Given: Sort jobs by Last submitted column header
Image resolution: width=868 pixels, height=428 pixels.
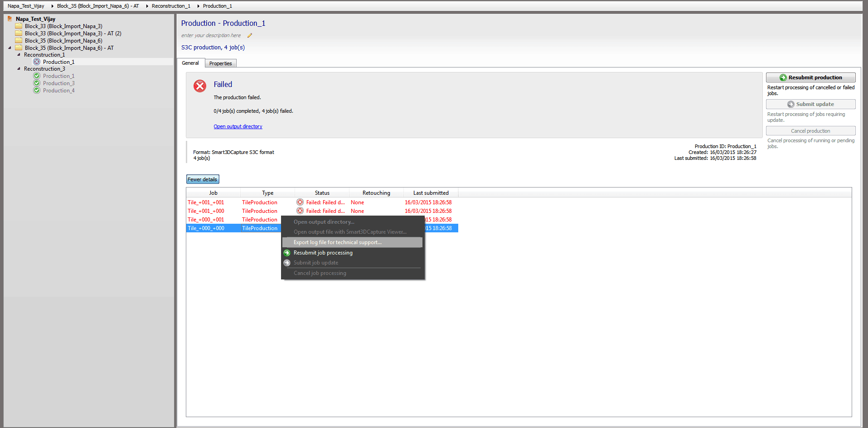Looking at the screenshot, I should [x=431, y=193].
